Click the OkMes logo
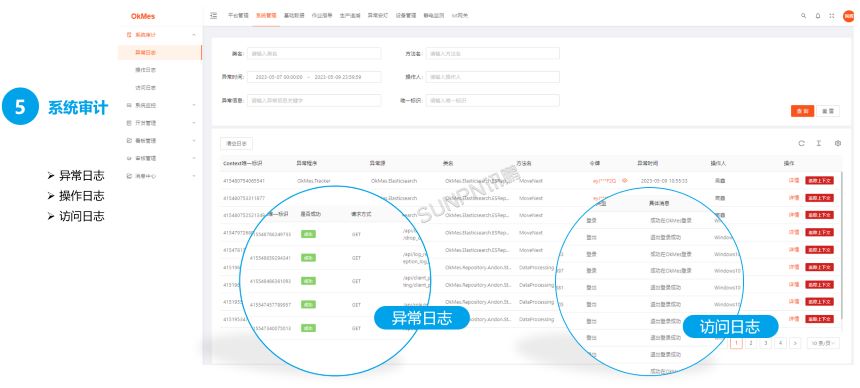 click(x=143, y=16)
